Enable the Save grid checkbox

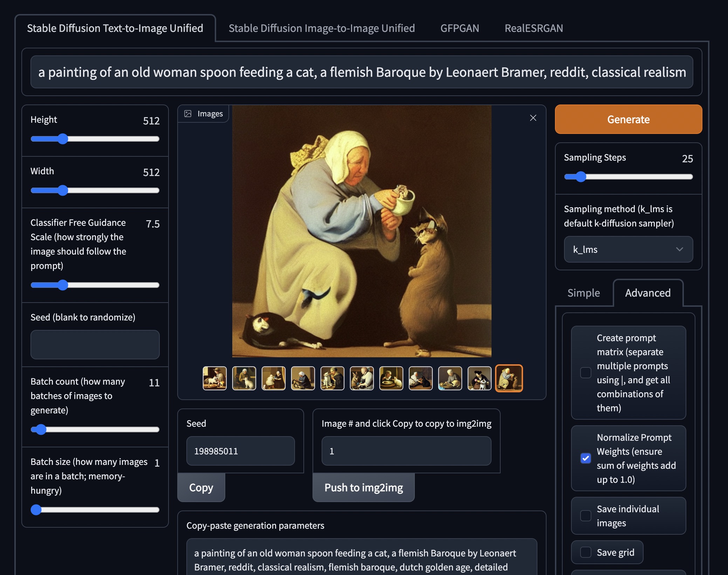click(x=585, y=552)
